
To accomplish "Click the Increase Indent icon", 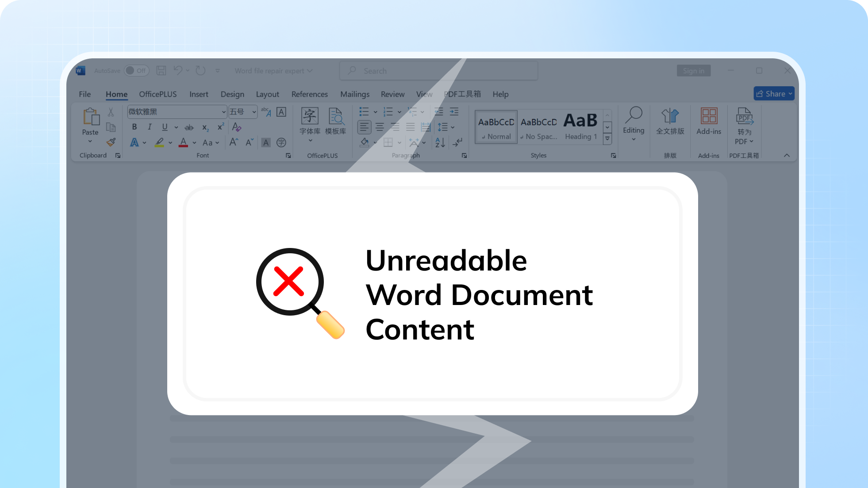I will (x=454, y=112).
